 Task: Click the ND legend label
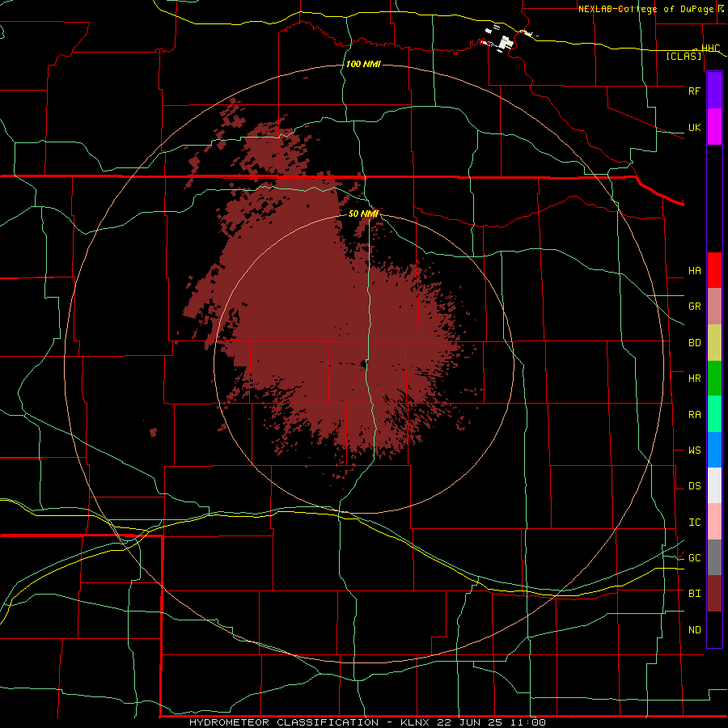[694, 630]
